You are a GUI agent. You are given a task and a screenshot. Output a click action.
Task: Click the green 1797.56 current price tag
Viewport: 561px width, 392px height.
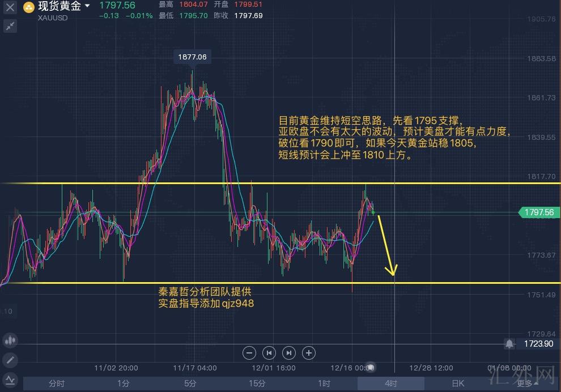[539, 212]
